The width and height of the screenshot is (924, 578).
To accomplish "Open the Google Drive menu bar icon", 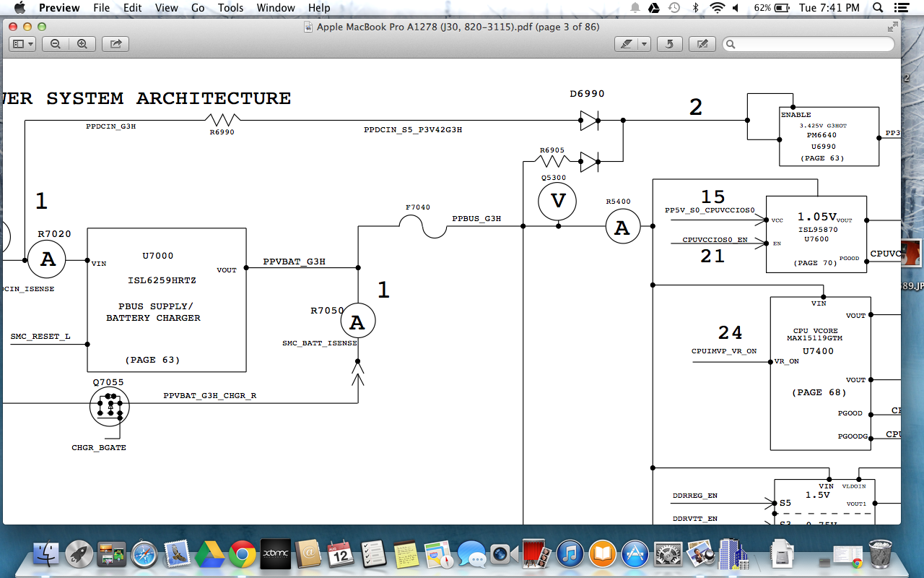I will [x=654, y=8].
